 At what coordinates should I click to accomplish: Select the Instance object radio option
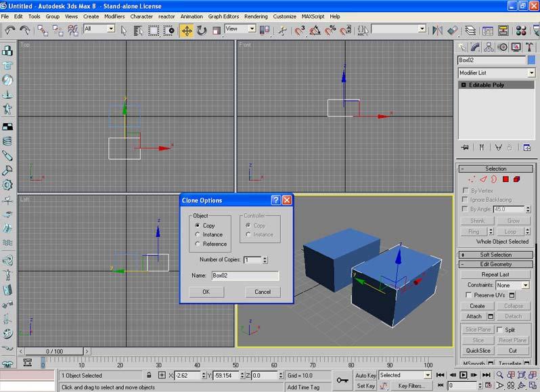(198, 234)
